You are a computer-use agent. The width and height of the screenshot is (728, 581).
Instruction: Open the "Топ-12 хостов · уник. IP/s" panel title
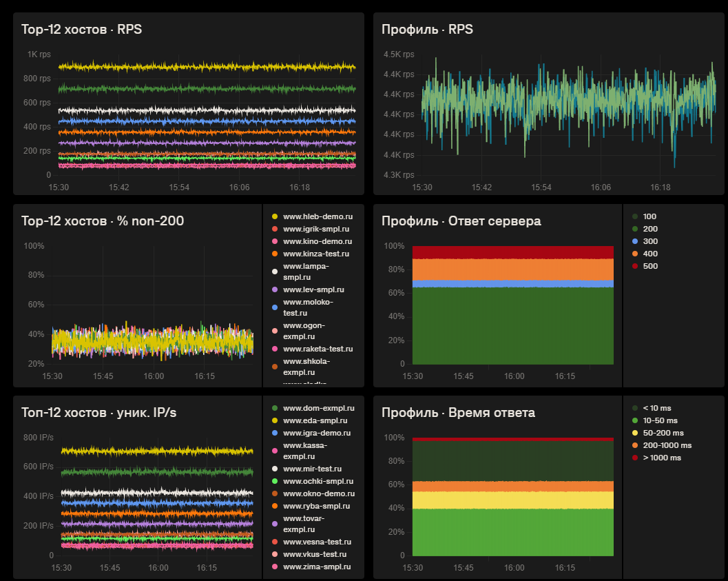click(x=99, y=412)
